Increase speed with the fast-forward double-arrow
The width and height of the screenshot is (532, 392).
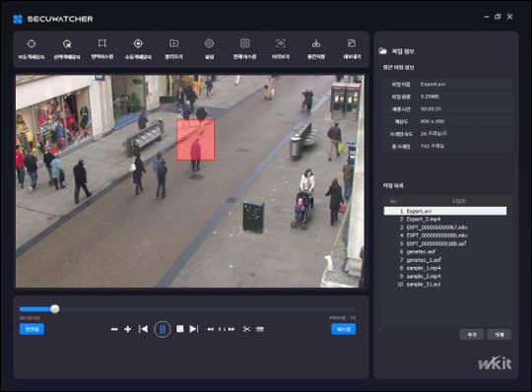click(232, 329)
